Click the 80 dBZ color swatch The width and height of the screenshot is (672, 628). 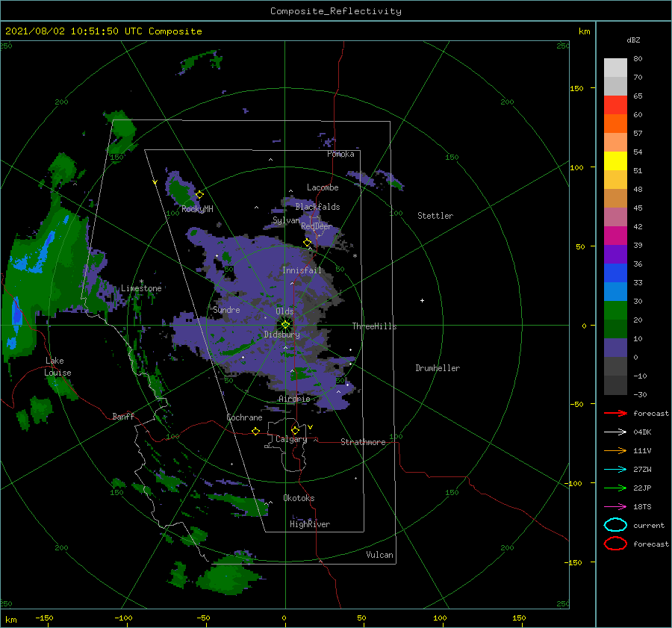pos(615,67)
